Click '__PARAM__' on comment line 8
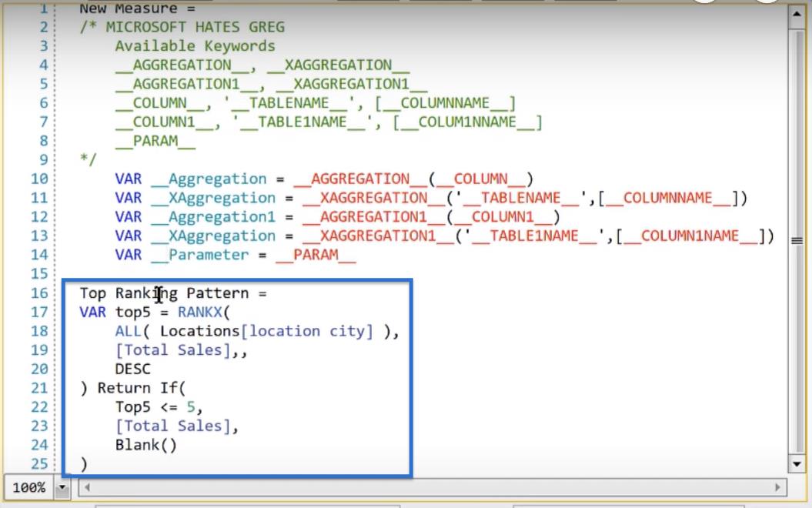Image resolution: width=812 pixels, height=508 pixels. [155, 141]
